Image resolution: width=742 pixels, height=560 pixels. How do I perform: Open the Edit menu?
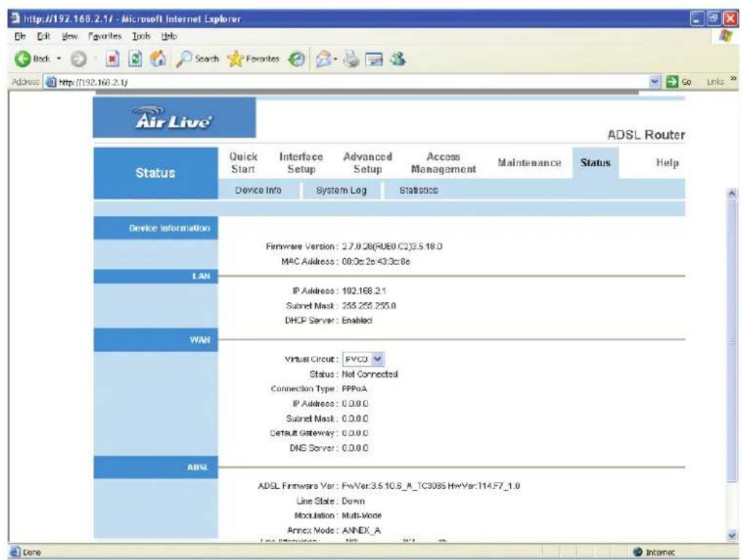pos(43,36)
